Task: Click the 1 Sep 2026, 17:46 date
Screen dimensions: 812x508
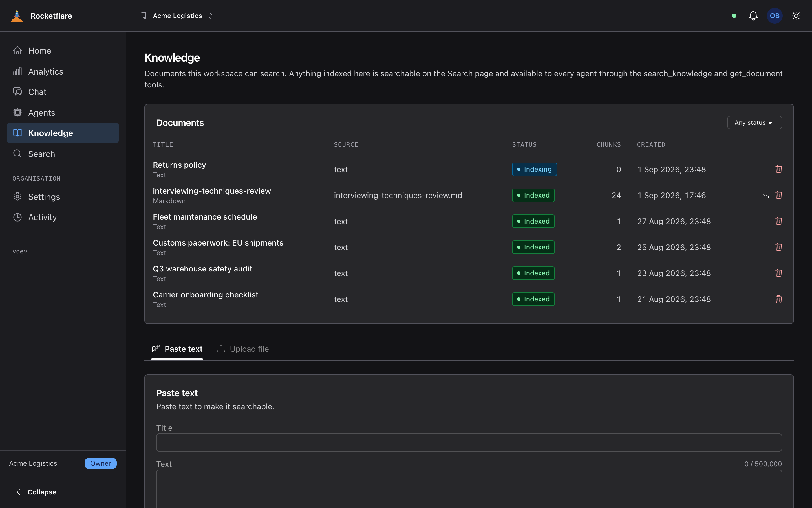Action: point(671,195)
